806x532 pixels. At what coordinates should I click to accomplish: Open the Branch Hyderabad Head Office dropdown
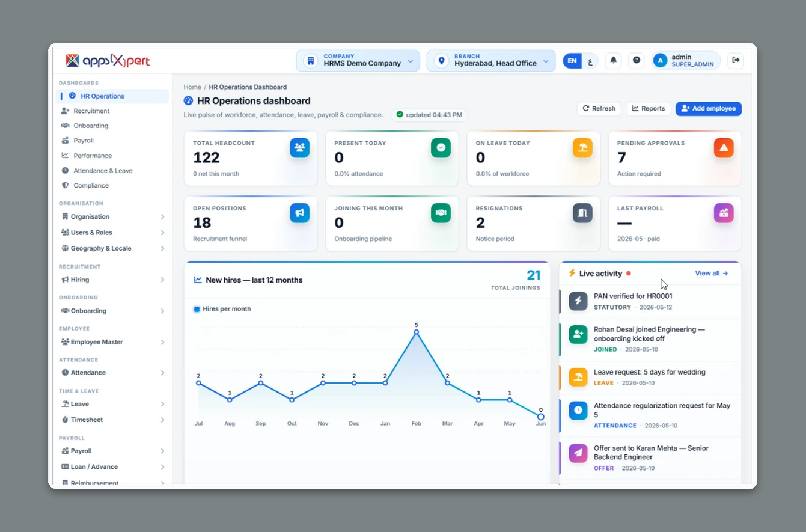[491, 61]
